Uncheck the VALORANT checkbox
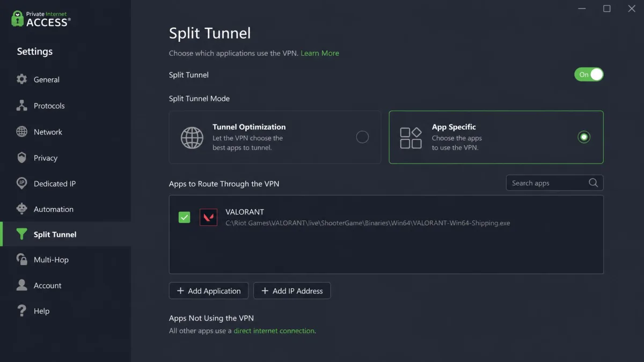 pos(184,217)
